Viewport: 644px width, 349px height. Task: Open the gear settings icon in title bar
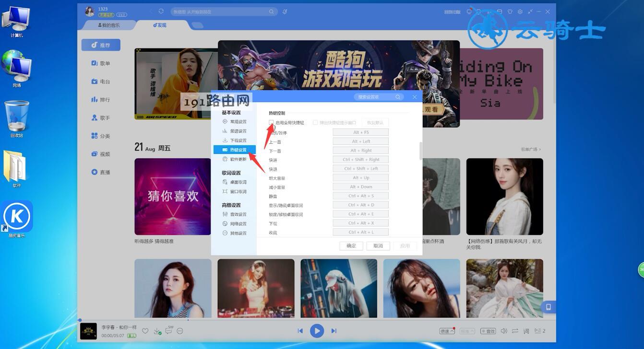point(520,12)
